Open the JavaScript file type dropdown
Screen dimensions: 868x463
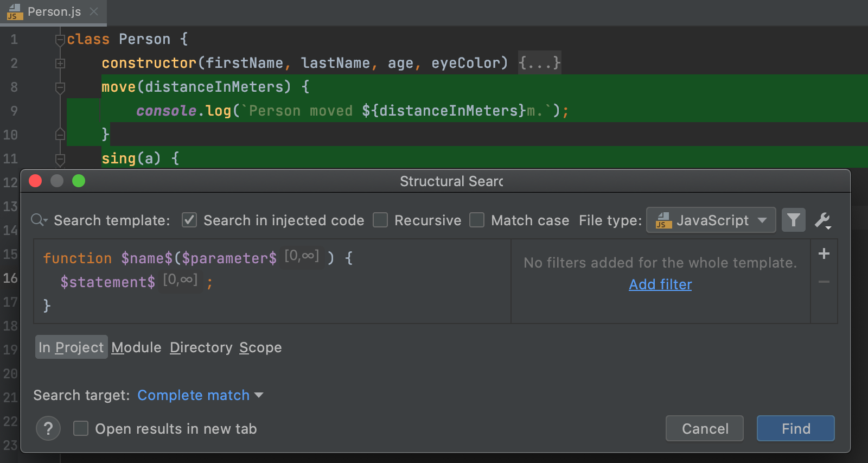pyautogui.click(x=711, y=220)
